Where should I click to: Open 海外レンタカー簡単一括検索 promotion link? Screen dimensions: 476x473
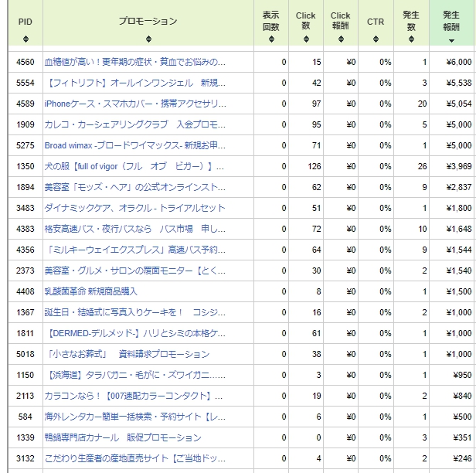[135, 417]
